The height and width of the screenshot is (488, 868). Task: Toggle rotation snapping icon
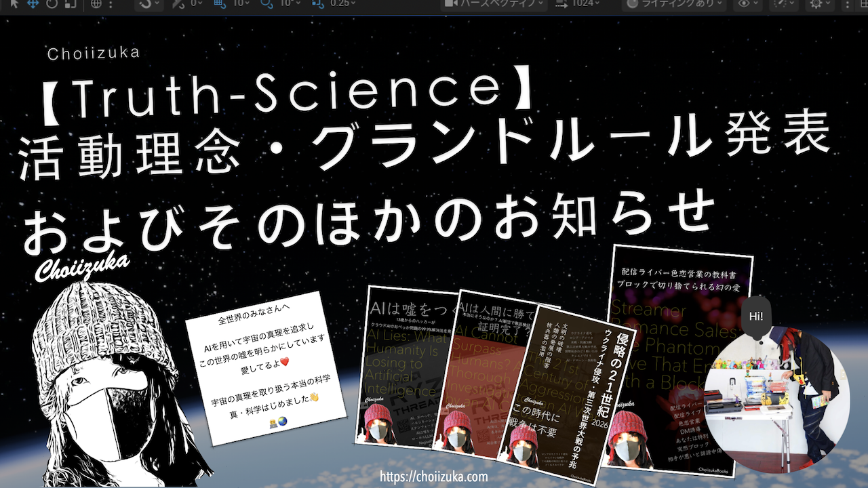tap(266, 3)
